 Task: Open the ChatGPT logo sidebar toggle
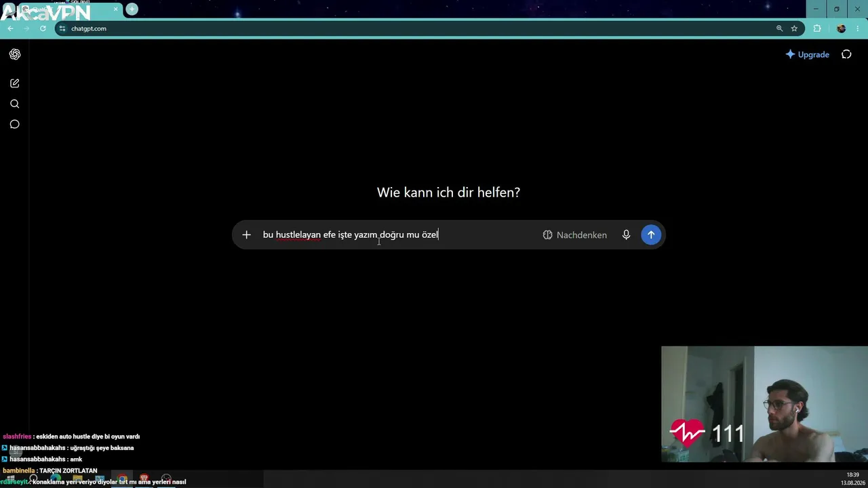pyautogui.click(x=15, y=54)
